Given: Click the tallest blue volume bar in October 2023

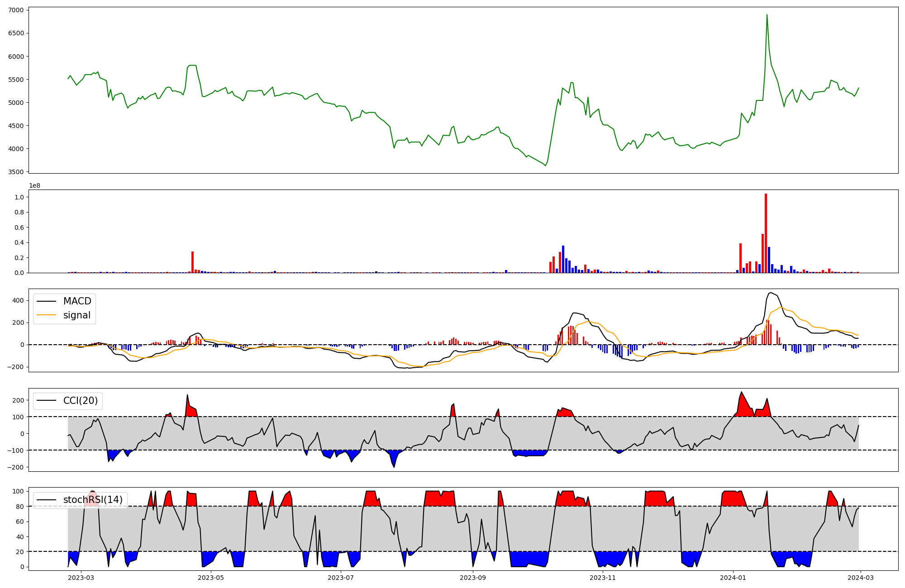Looking at the screenshot, I should 563,259.
